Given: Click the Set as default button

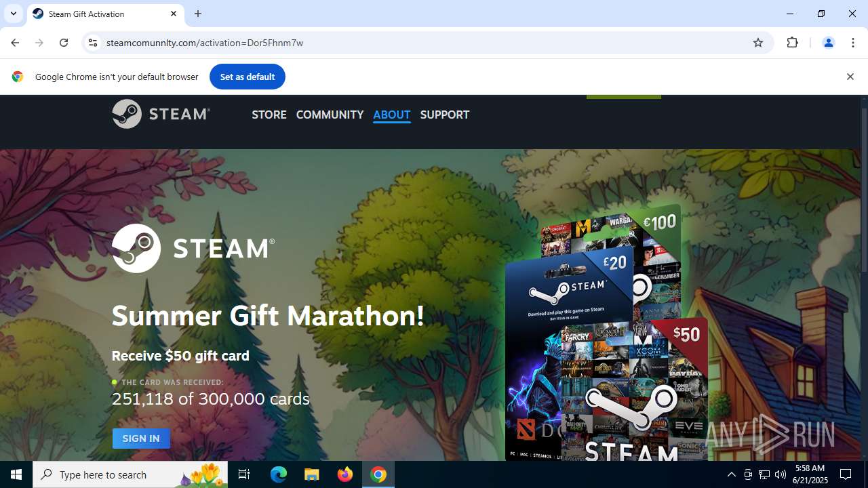Looking at the screenshot, I should 248,77.
